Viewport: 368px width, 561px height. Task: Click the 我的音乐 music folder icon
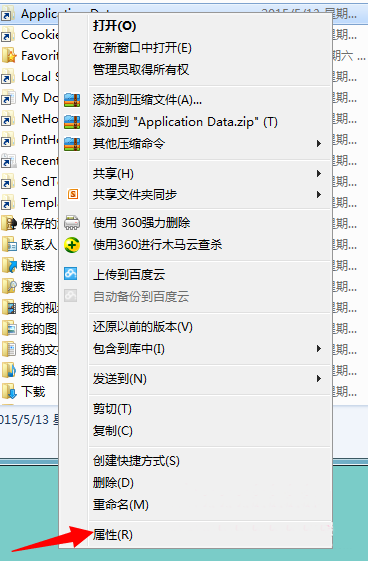9,371
